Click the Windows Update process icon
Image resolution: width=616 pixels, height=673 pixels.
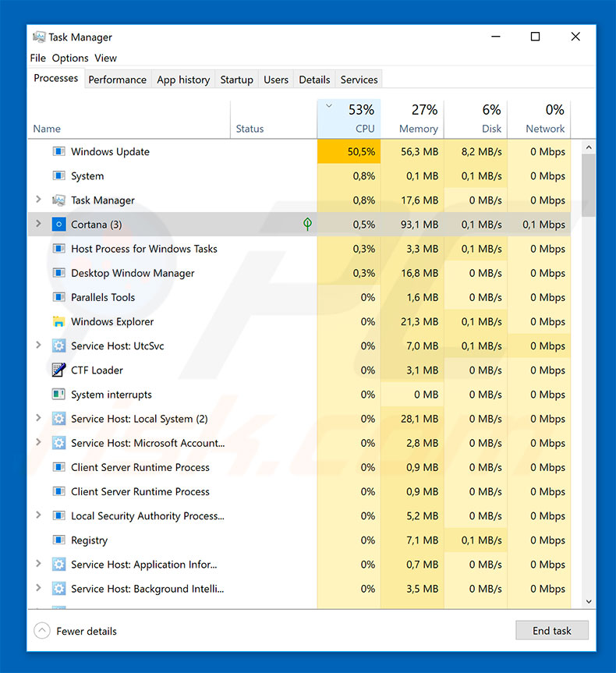pyautogui.click(x=58, y=151)
